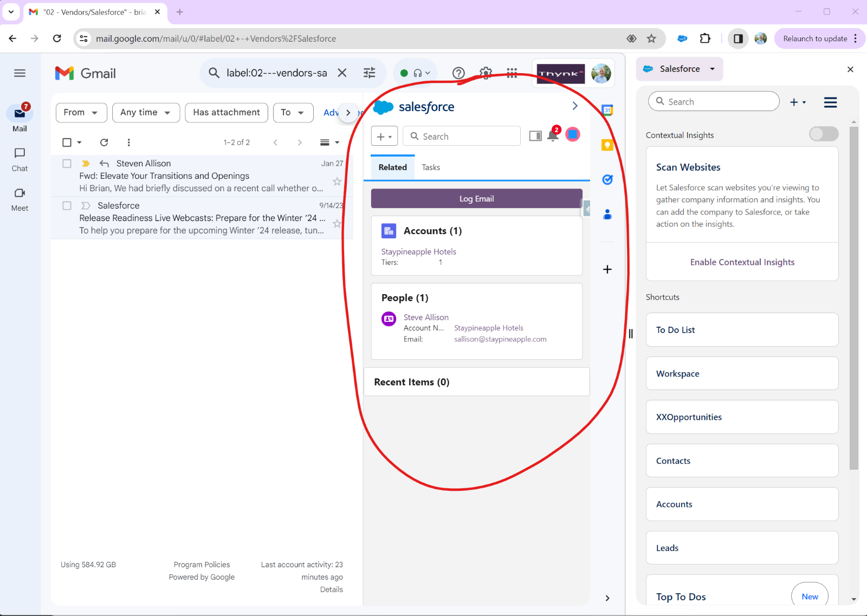
Task: Switch to the Related tab
Action: 392,167
